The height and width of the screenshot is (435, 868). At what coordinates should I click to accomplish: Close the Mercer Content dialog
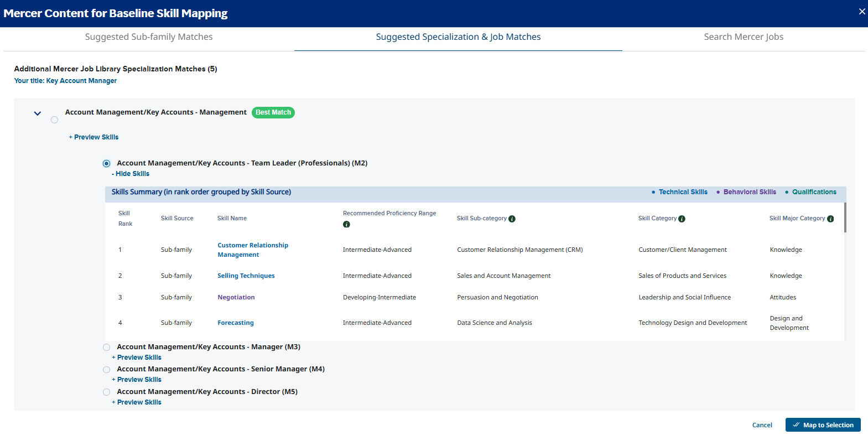(861, 11)
